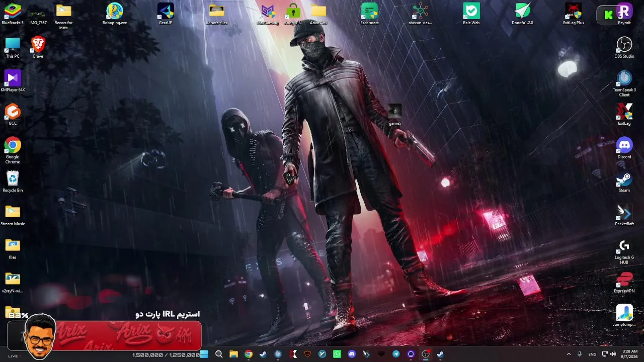Open the PacketRaft desktop shortcut
The image size is (644, 362).
coord(624,215)
